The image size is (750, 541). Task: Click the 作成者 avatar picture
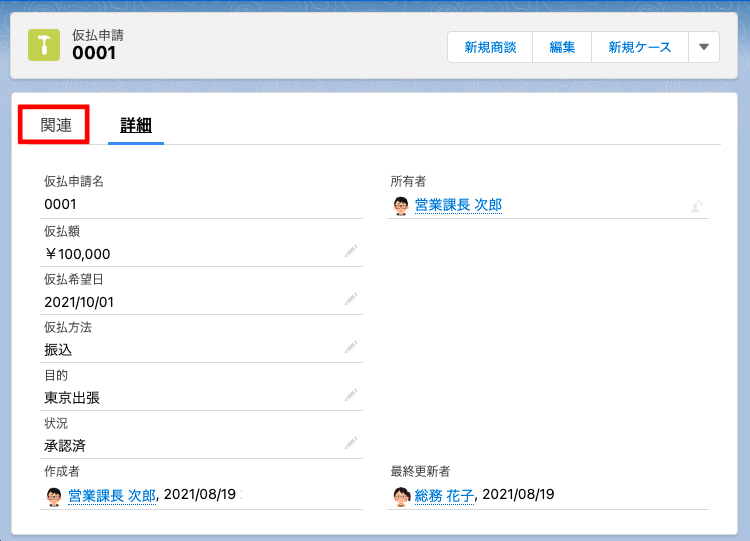coord(55,495)
